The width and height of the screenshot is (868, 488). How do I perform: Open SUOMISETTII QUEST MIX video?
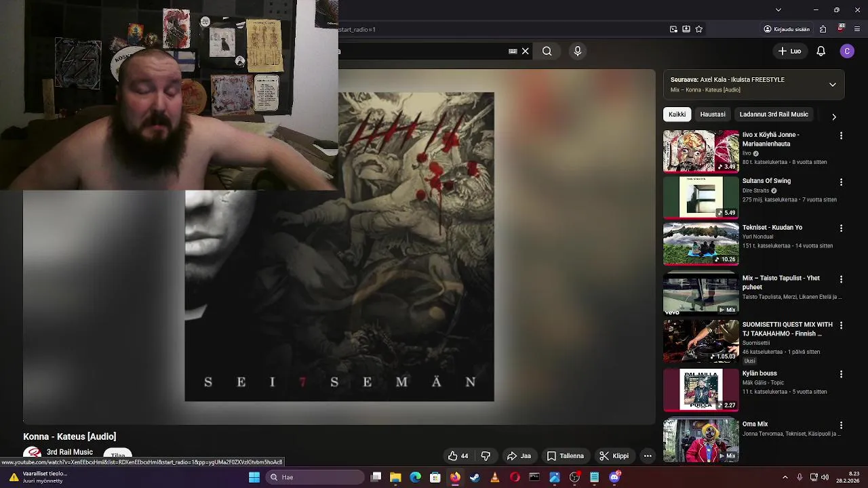(701, 341)
